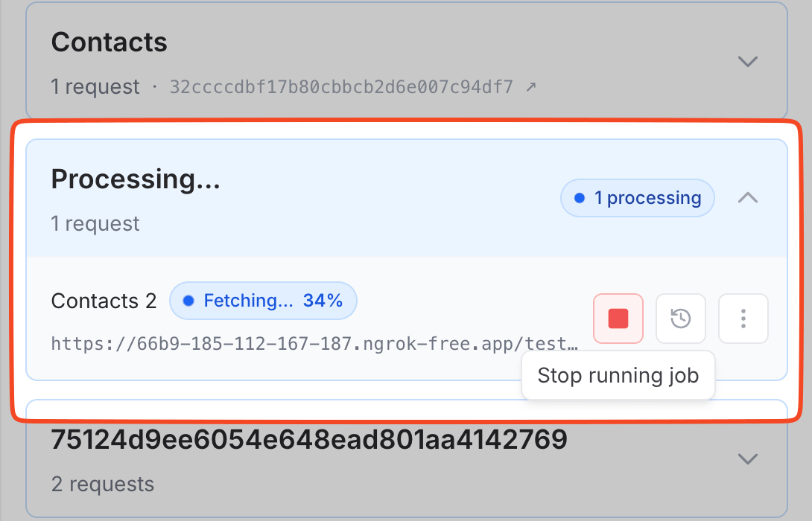Click the 32ccccdbf17b80cbbcb2d6e007c94df7 hash text
812x521 pixels.
pos(341,87)
